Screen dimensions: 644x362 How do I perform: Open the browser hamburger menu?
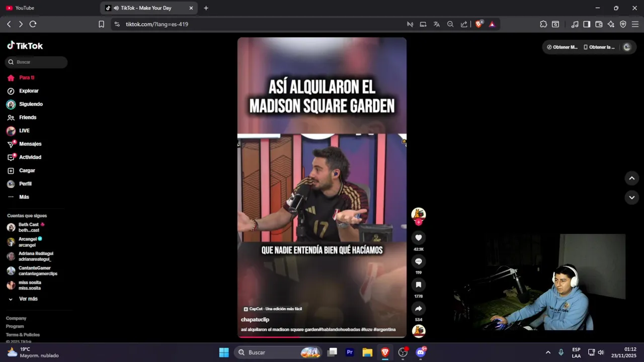coord(635,24)
